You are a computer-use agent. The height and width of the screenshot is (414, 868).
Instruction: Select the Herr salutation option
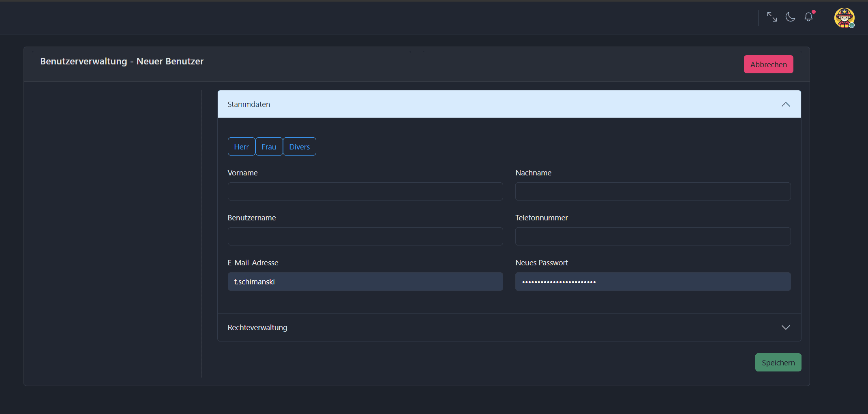(x=241, y=147)
